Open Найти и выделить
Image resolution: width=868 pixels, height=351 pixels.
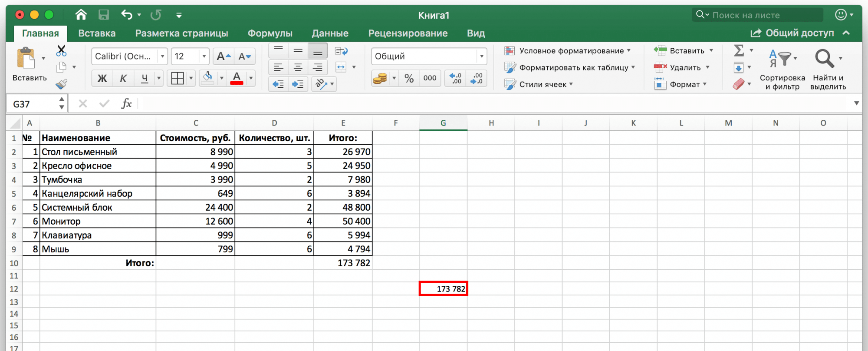pyautogui.click(x=828, y=70)
